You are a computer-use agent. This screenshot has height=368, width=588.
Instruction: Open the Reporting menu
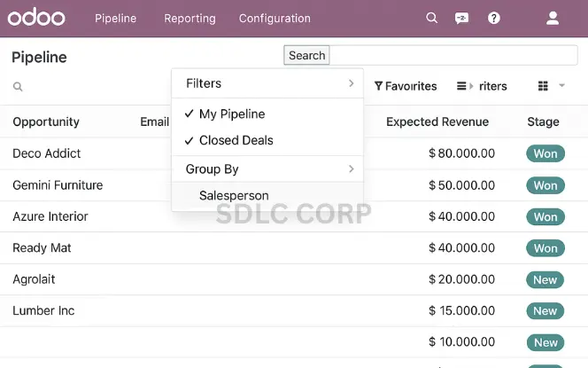(190, 19)
